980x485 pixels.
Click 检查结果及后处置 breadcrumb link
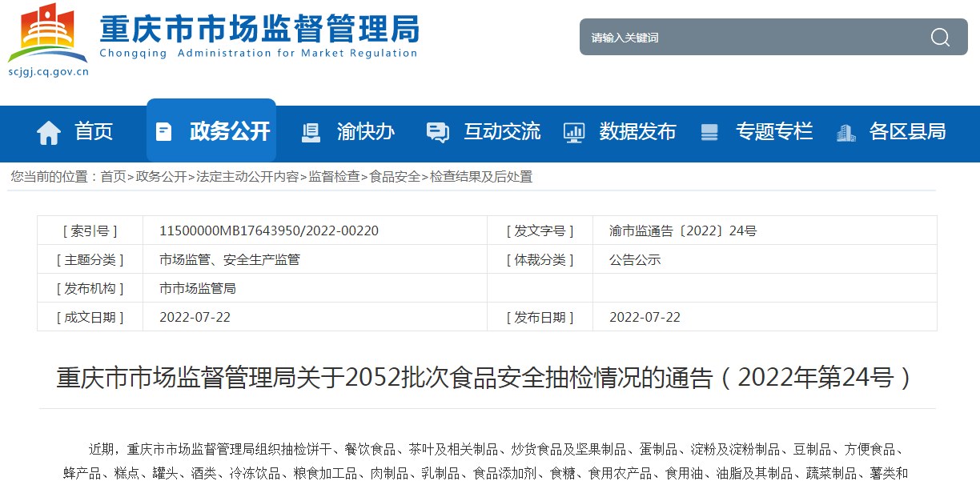tap(480, 177)
